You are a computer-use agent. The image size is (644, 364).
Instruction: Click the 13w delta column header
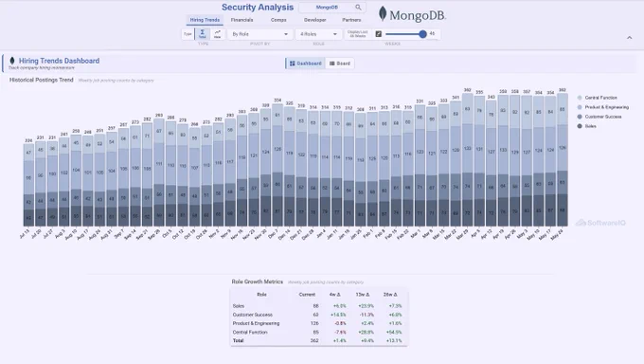pos(363,295)
